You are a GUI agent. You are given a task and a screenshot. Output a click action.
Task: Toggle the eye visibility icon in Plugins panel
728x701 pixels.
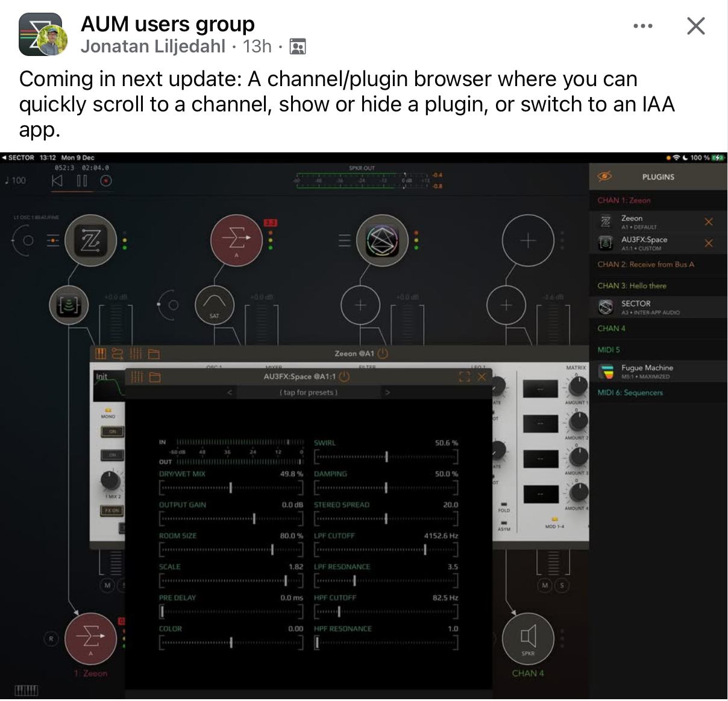coord(604,176)
